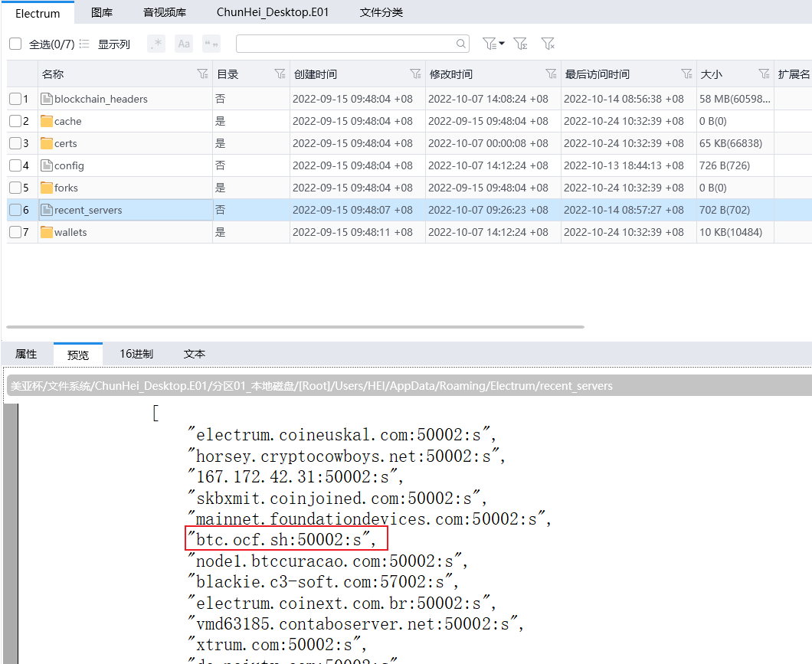Open the filter list dropdown arrow
The height and width of the screenshot is (664, 812).
(x=502, y=44)
